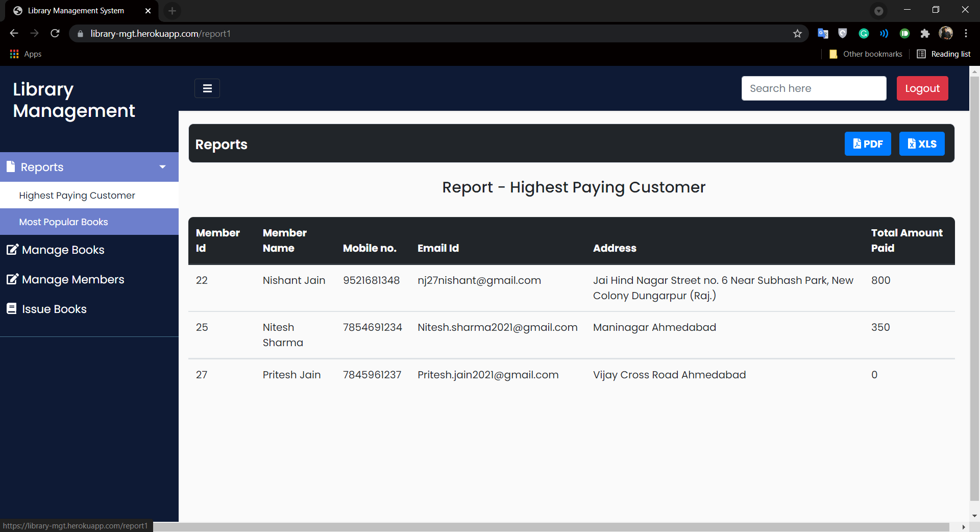Collapse the Reports section chevron
The width and height of the screenshot is (980, 532).
(x=162, y=167)
